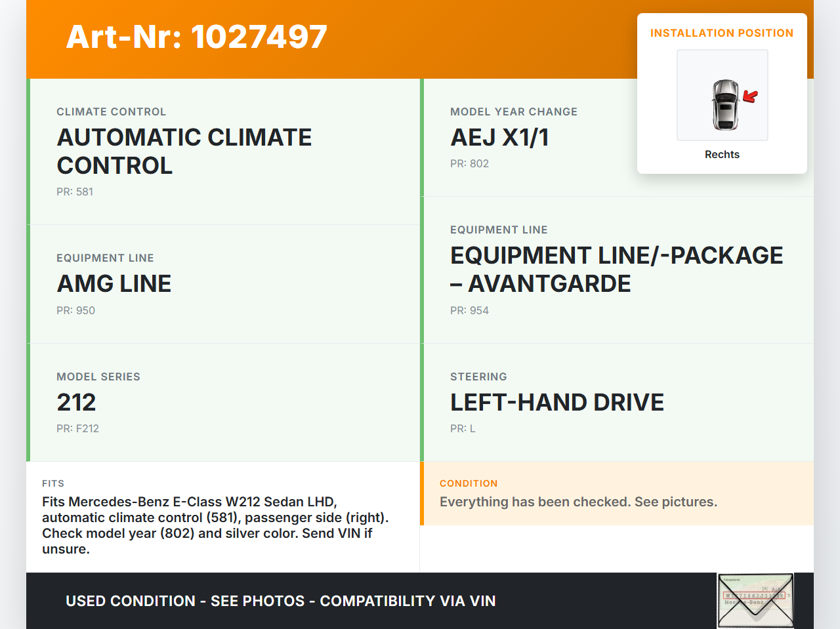Select the Fits Mercedes-Benz E-Class W212 description
840x629 pixels.
pyautogui.click(x=215, y=525)
